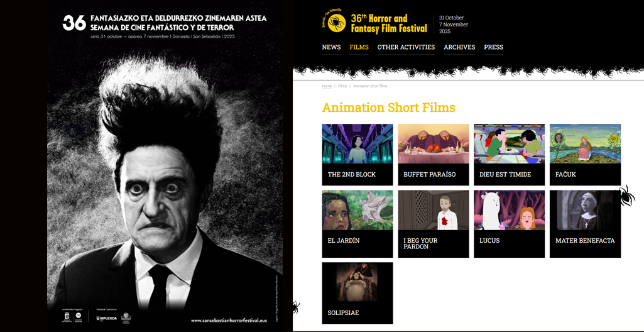Open the News menu item
The width and height of the screenshot is (644, 332).
[331, 47]
